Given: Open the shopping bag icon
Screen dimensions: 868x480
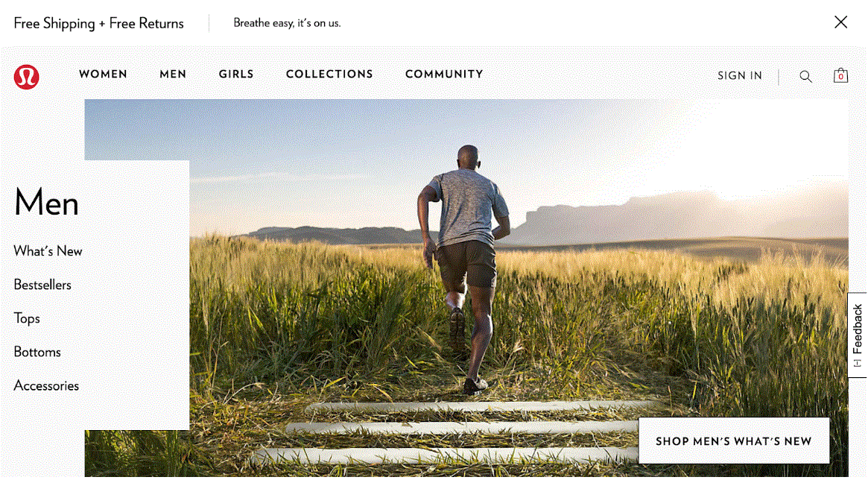Looking at the screenshot, I should pos(840,75).
